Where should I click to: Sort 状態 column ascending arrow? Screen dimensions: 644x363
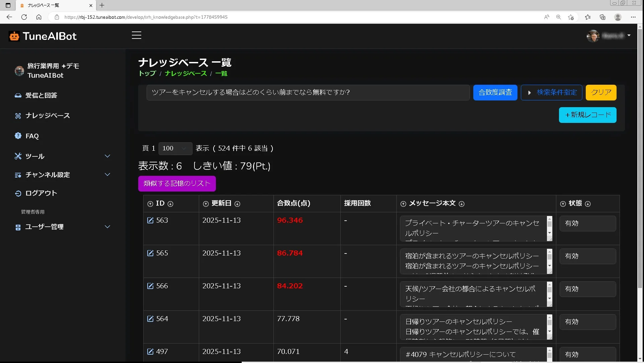(563, 204)
